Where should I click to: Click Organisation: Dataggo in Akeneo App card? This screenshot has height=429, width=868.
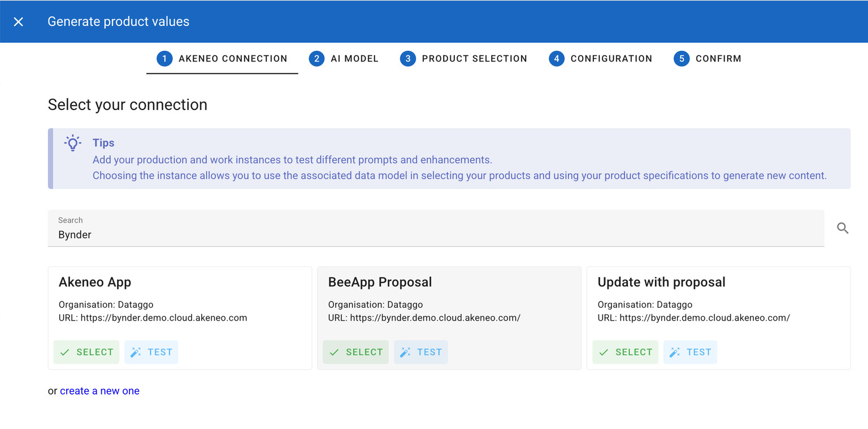(106, 305)
